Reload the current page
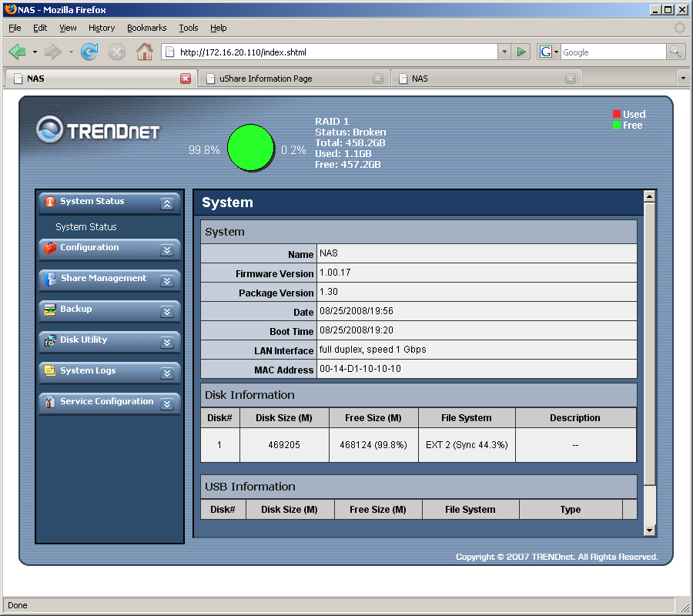The image size is (693, 616). click(89, 52)
